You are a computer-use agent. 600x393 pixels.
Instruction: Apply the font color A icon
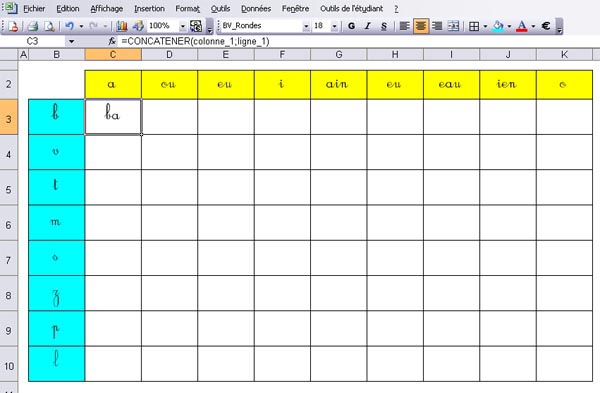pyautogui.click(x=522, y=26)
